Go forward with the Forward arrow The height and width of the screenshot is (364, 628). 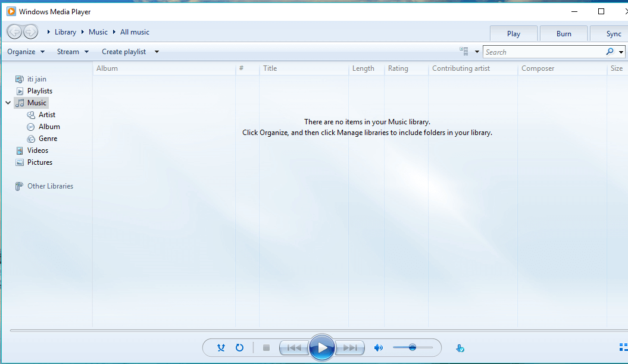(30, 32)
